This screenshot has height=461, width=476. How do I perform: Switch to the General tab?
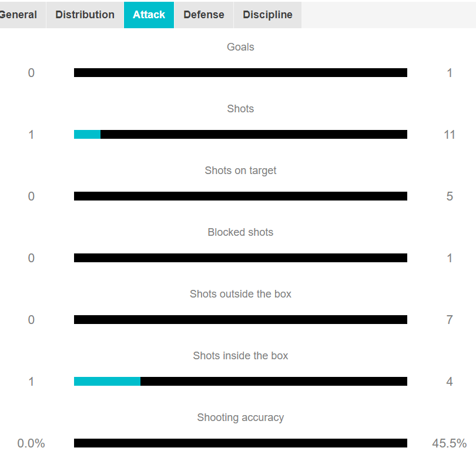(x=19, y=15)
